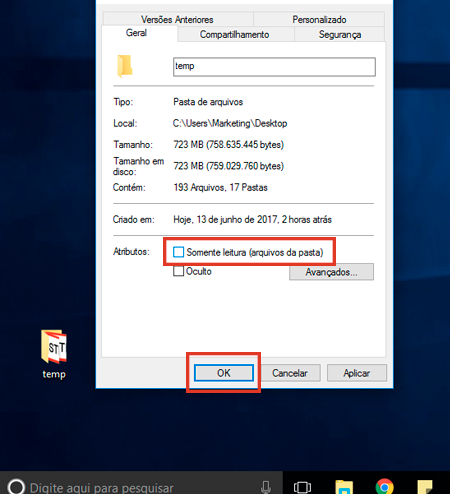
Task: Open Task View from the taskbar
Action: [302, 487]
